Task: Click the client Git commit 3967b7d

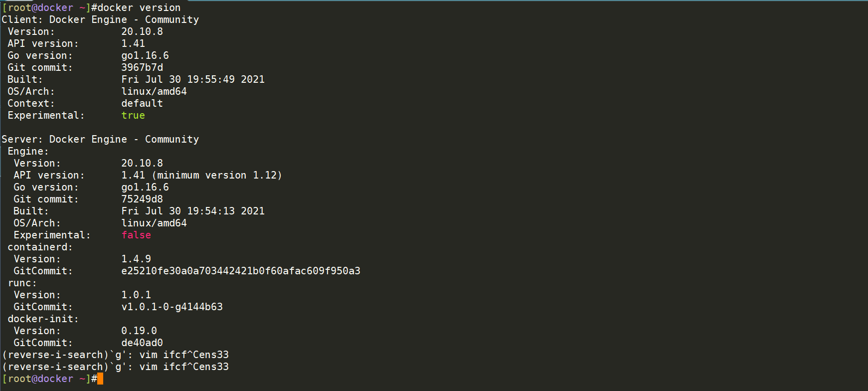Action: click(x=142, y=67)
